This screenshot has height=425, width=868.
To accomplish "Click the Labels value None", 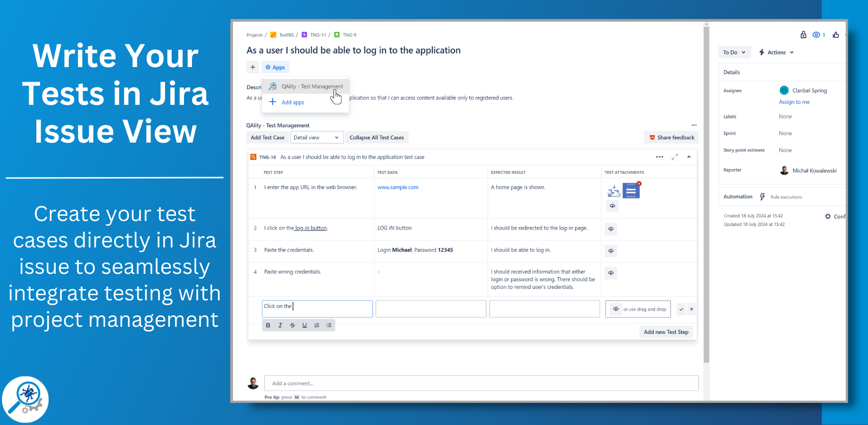I will (x=785, y=117).
